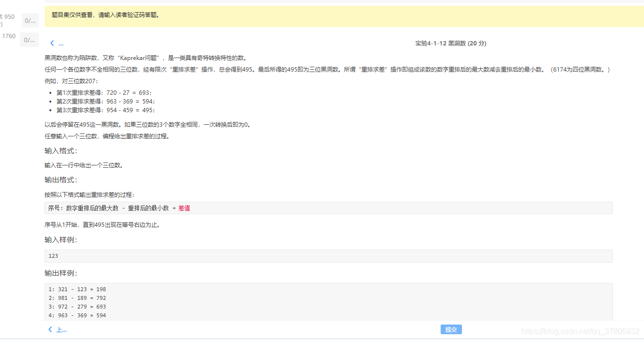The height and width of the screenshot is (340, 644).
Task: Open the 上... previous problem link
Action: [59, 329]
